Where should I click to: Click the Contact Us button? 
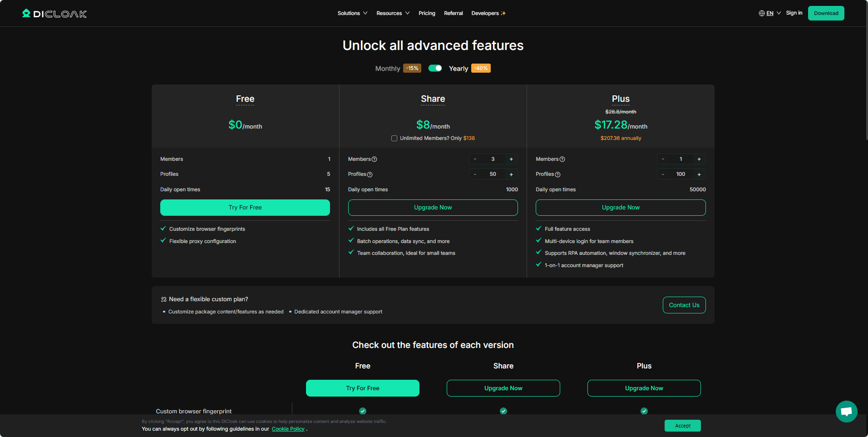coord(684,305)
